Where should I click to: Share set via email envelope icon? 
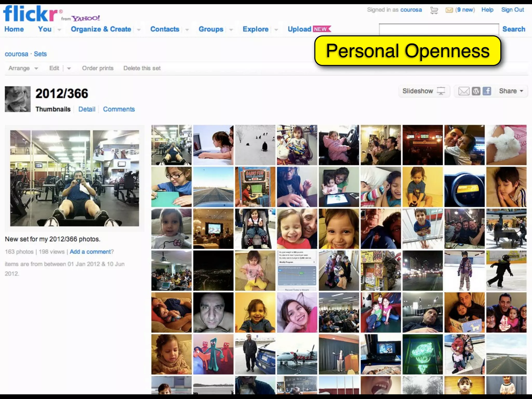tap(464, 91)
